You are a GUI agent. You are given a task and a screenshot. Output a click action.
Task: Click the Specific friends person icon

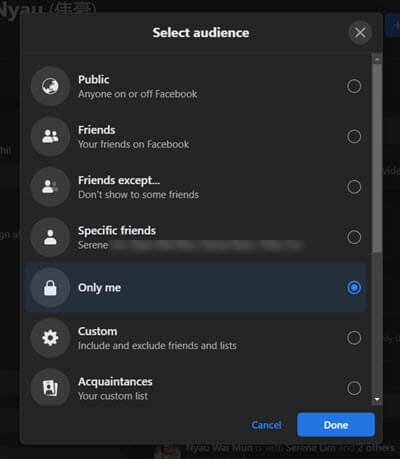50,237
